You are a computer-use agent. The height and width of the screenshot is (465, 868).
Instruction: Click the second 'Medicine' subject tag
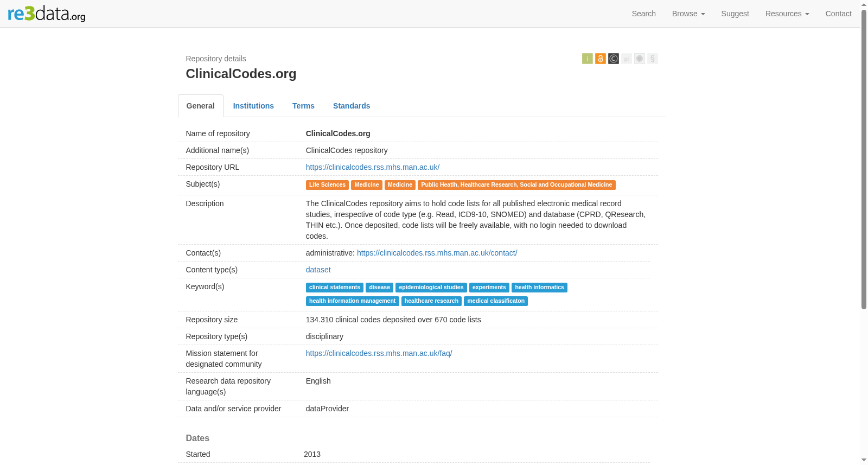click(400, 185)
